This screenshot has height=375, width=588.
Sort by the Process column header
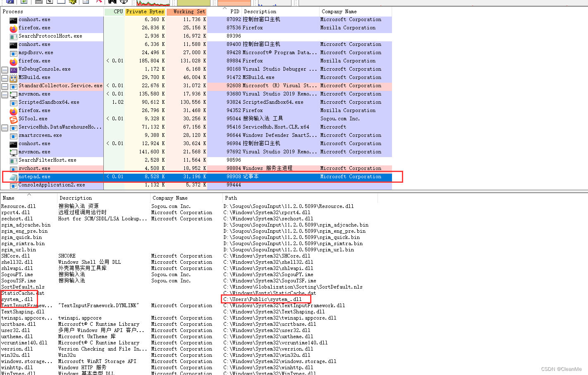52,12
